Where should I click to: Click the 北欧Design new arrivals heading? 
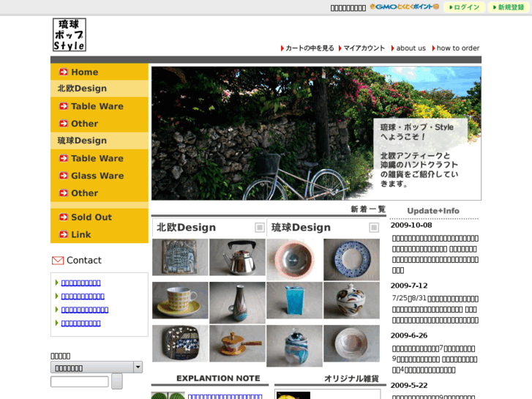pos(186,227)
